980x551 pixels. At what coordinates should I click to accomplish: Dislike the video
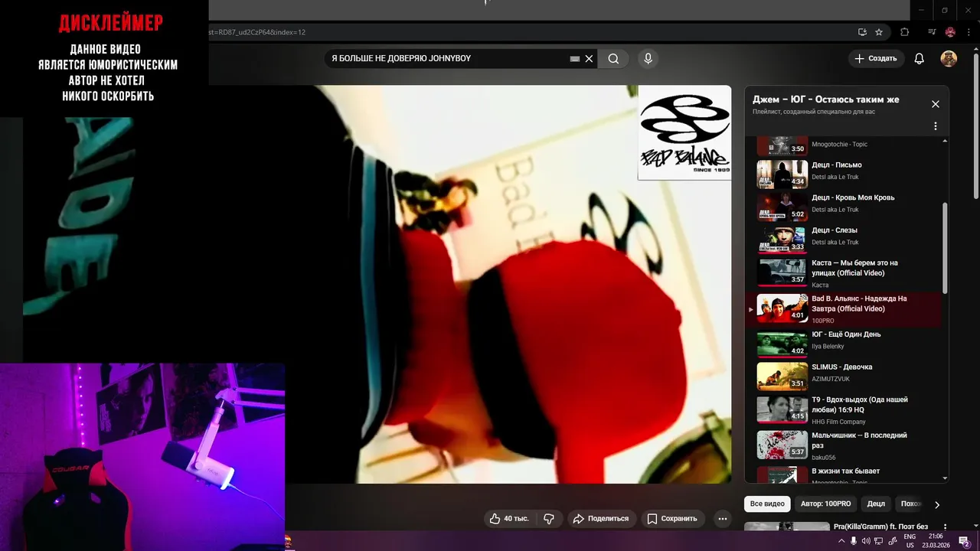(549, 518)
